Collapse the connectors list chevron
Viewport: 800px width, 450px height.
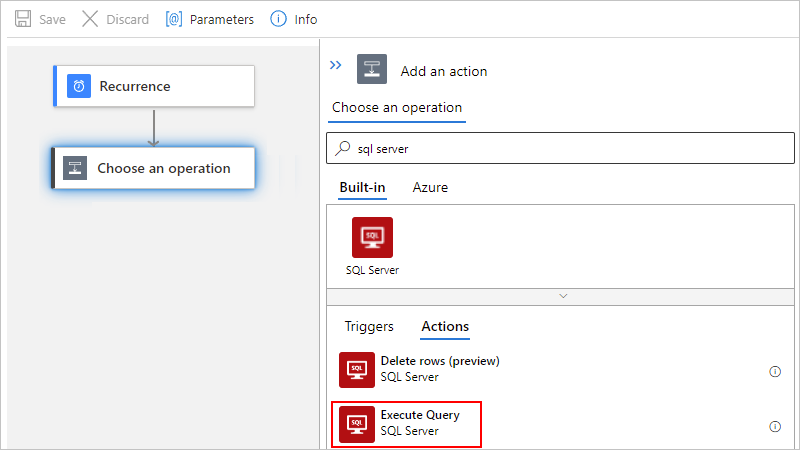click(563, 296)
